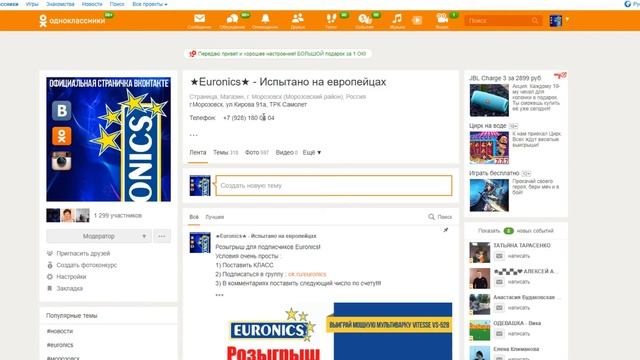The height and width of the screenshot is (360, 640).
Task: Select the Все feed filter
Action: [x=194, y=217]
